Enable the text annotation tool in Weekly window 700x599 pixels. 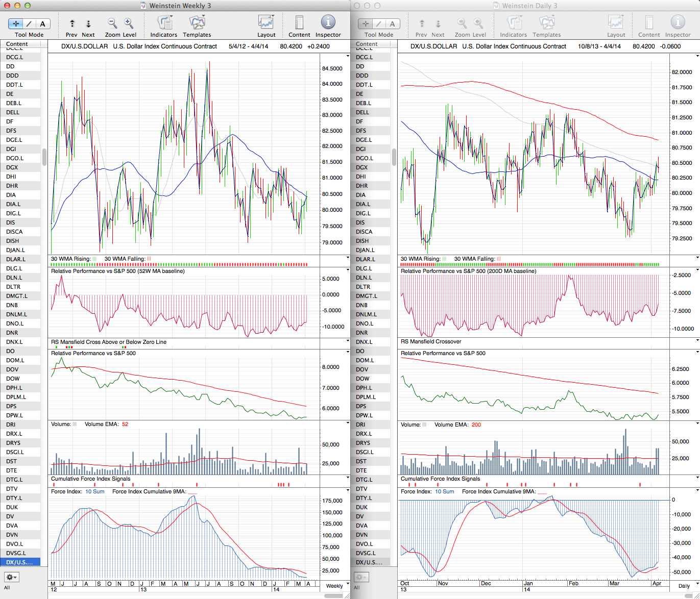[42, 23]
